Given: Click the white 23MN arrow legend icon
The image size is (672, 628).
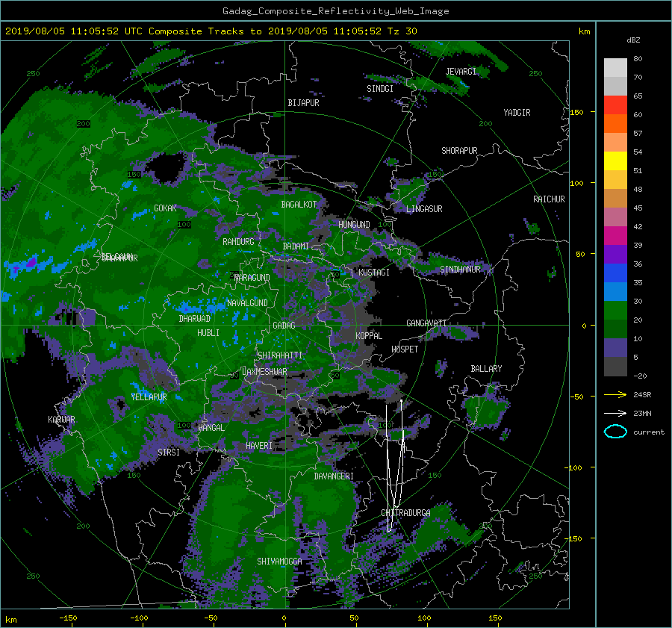Looking at the screenshot, I should click(615, 413).
